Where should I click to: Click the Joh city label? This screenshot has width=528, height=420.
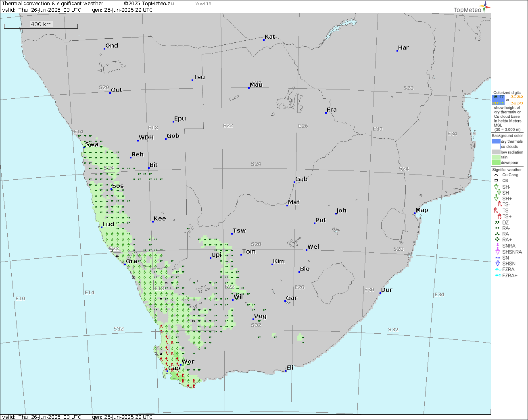click(342, 210)
